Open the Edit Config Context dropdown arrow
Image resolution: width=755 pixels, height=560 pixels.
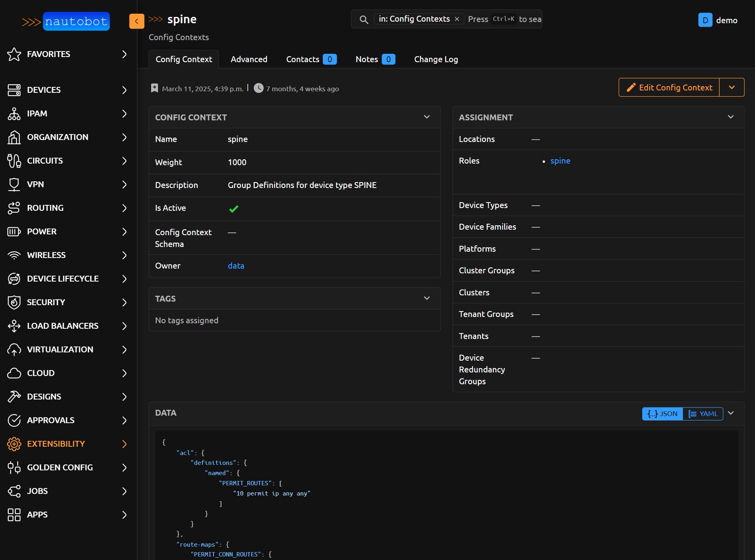[731, 87]
